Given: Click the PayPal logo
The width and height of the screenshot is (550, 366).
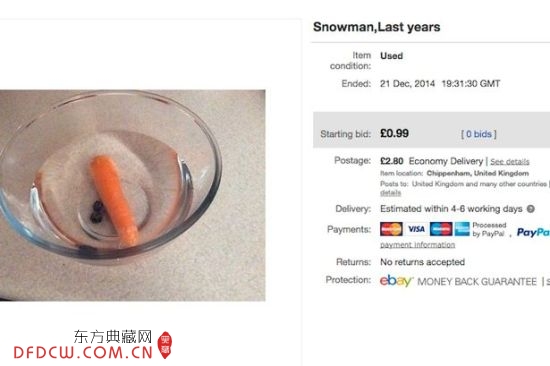Looking at the screenshot, I should (533, 232).
